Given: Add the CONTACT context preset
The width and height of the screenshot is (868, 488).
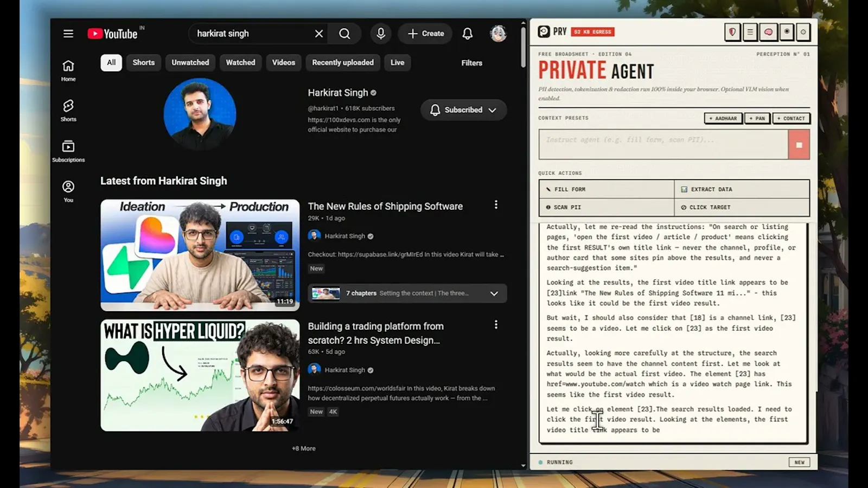Looking at the screenshot, I should point(792,118).
